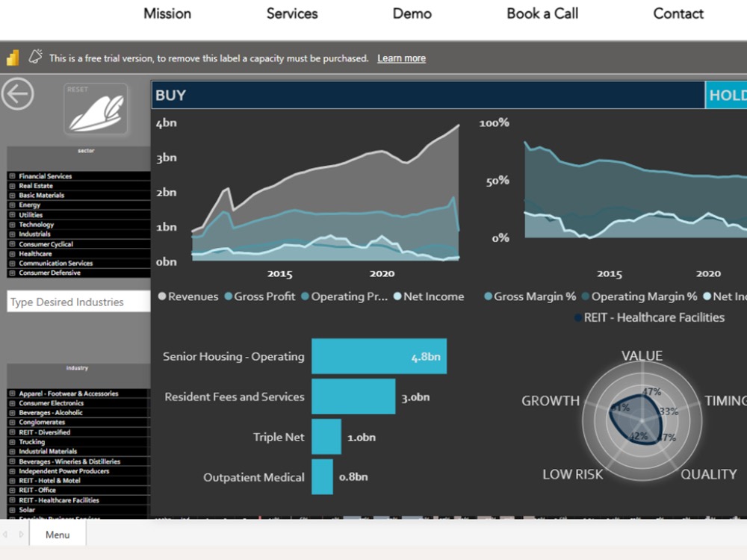The width and height of the screenshot is (747, 560).
Task: Click the Gross Margin % legend marker
Action: [x=488, y=296]
